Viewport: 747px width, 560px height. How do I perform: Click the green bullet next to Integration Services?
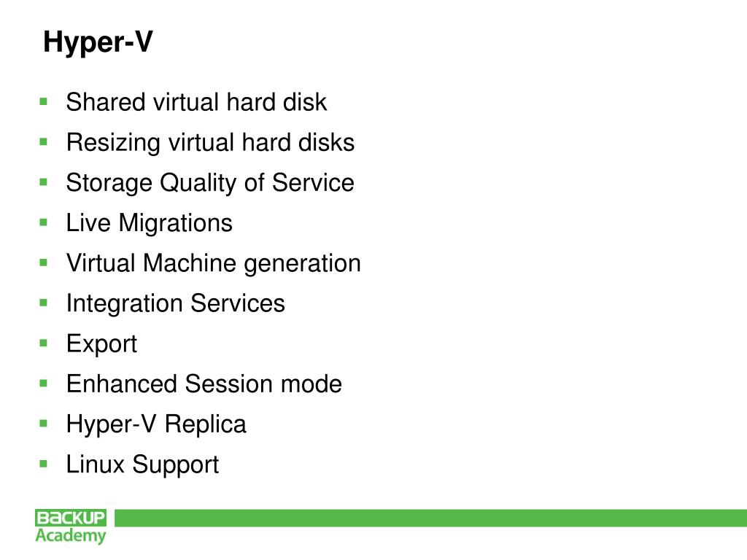point(43,303)
